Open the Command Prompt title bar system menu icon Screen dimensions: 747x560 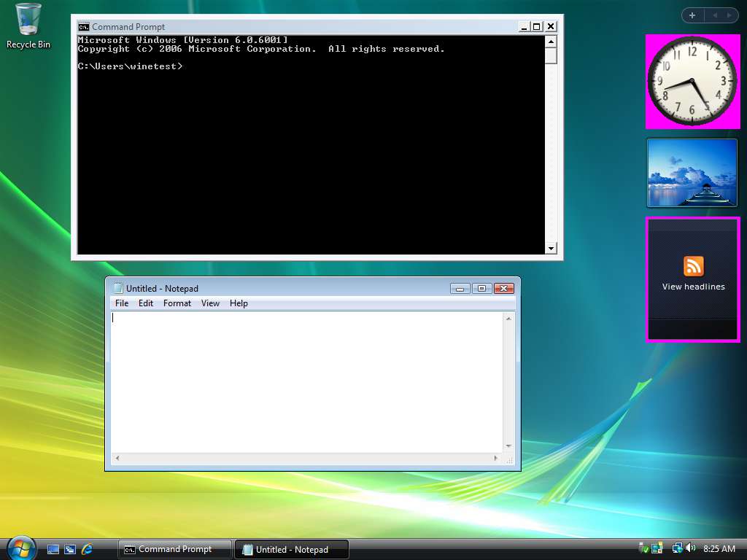tap(84, 27)
